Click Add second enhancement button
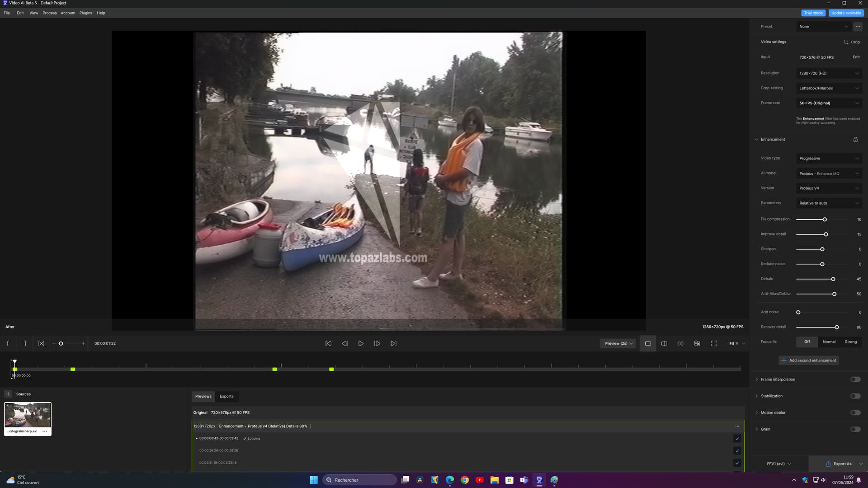This screenshot has width=868, height=488. 808,361
